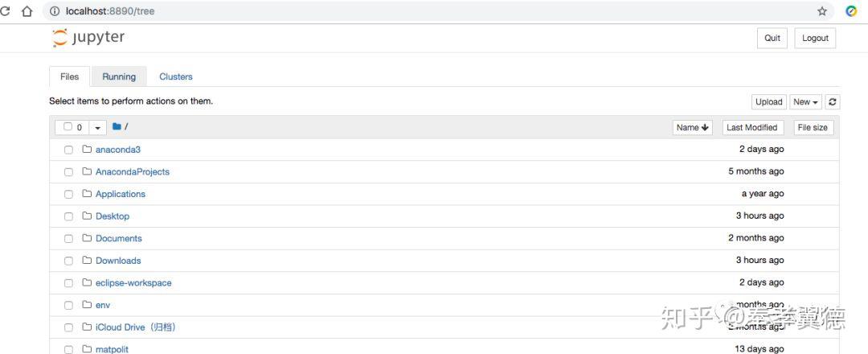Click the Jupyter logo icon

pos(60,38)
